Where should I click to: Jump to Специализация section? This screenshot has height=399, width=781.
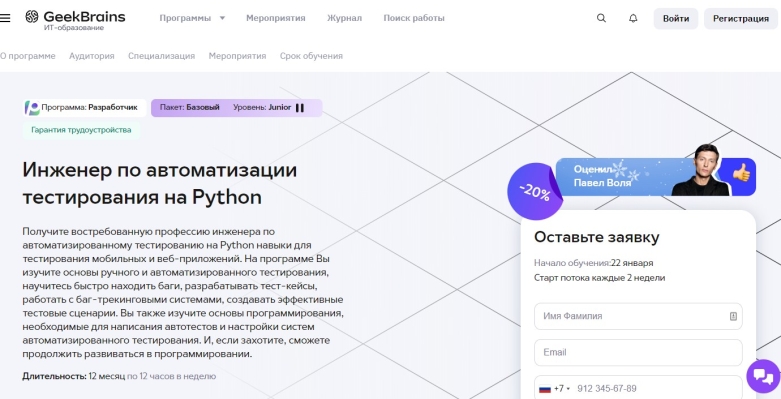coord(161,56)
